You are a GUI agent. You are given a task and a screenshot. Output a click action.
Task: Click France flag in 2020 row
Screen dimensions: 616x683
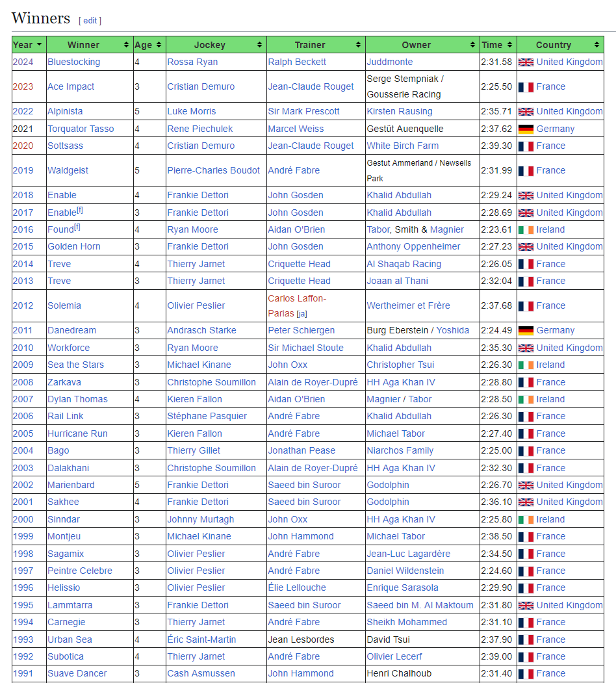(x=526, y=146)
